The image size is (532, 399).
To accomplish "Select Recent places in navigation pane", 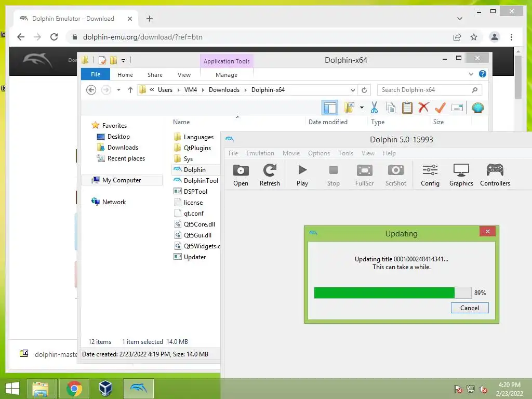I will coord(126,158).
